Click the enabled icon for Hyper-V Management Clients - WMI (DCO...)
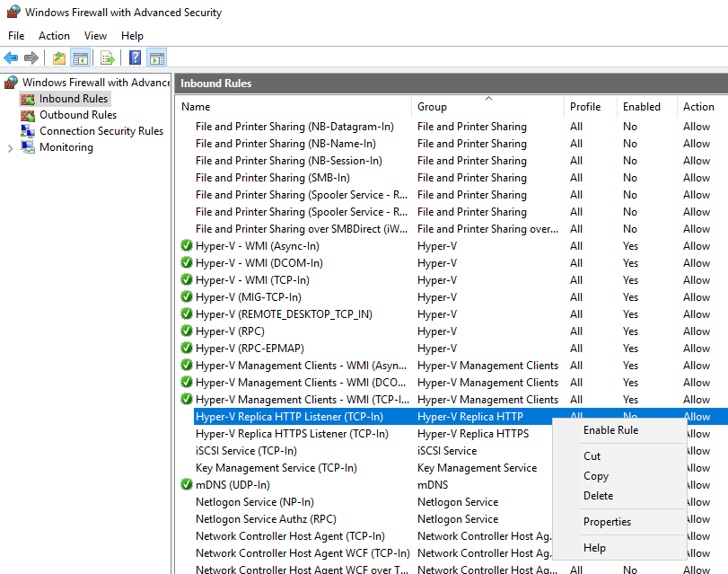The image size is (728, 574). 187,382
